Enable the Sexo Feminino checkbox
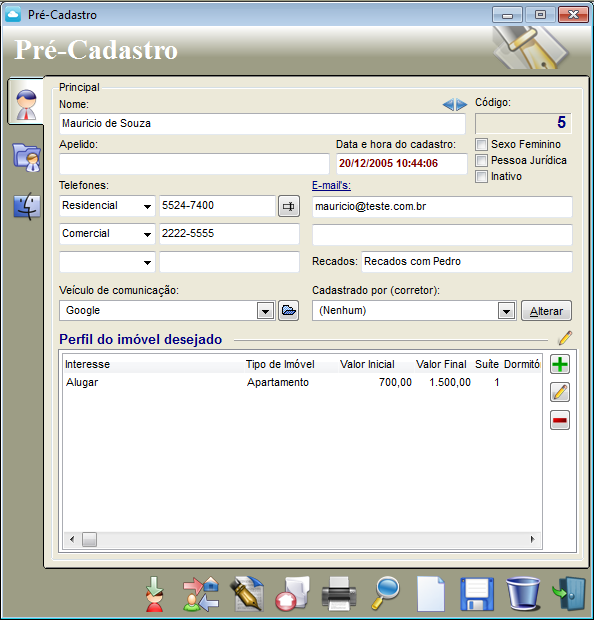Screen dimensions: 594x620 coord(481,144)
